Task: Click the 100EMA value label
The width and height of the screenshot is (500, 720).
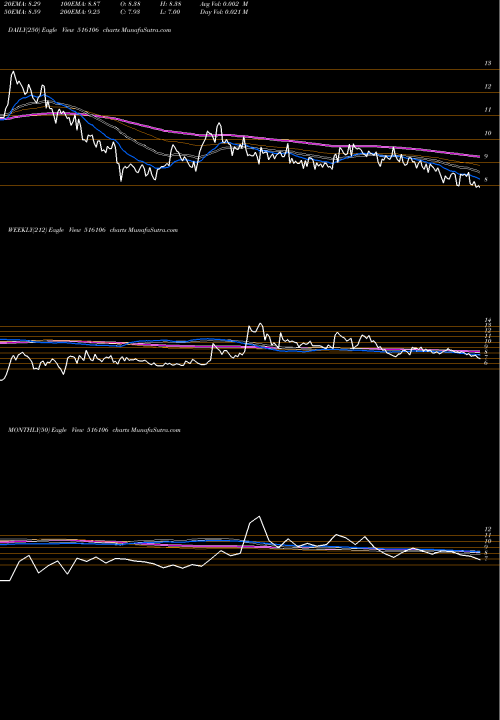Action: 79,3
